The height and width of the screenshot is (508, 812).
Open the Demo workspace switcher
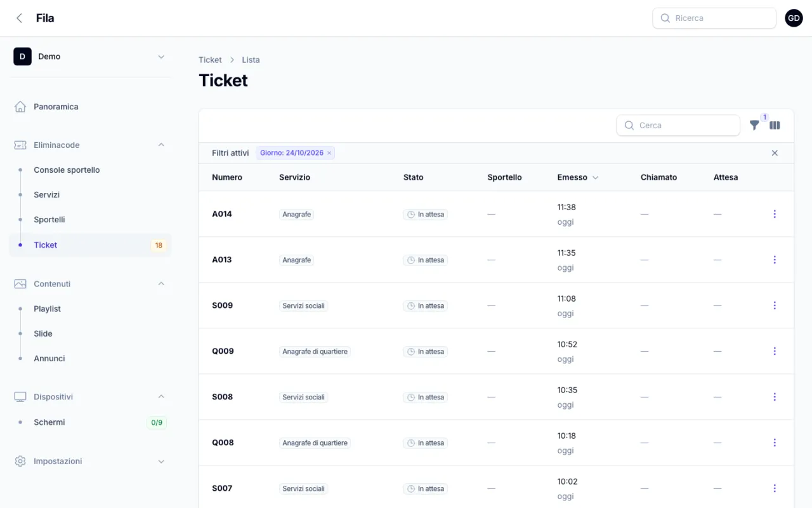point(90,57)
